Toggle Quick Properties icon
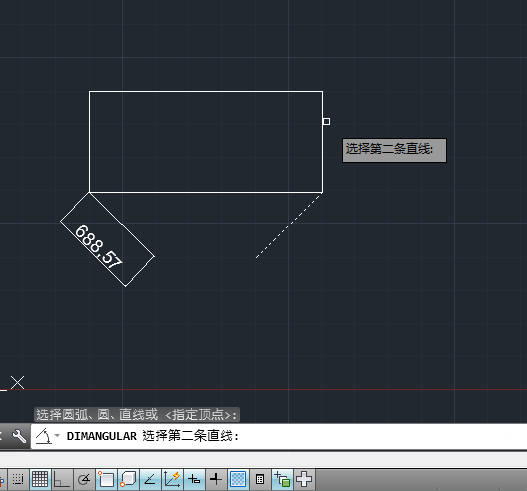 click(260, 479)
